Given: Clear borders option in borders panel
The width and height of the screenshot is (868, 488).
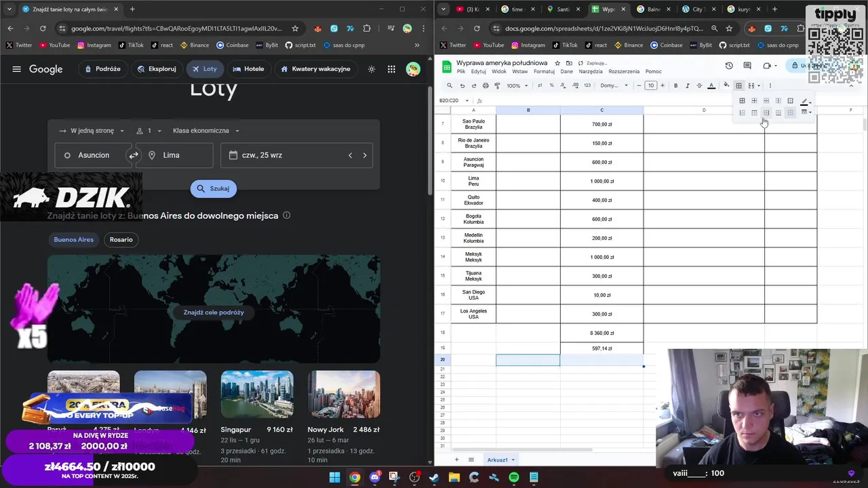Looking at the screenshot, I should coord(790,113).
